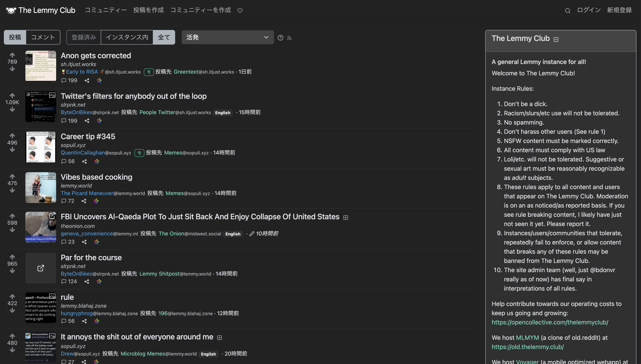This screenshot has width=641, height=364.
Task: Click share icon on 'Vibes based cooking'
Action: tap(84, 201)
